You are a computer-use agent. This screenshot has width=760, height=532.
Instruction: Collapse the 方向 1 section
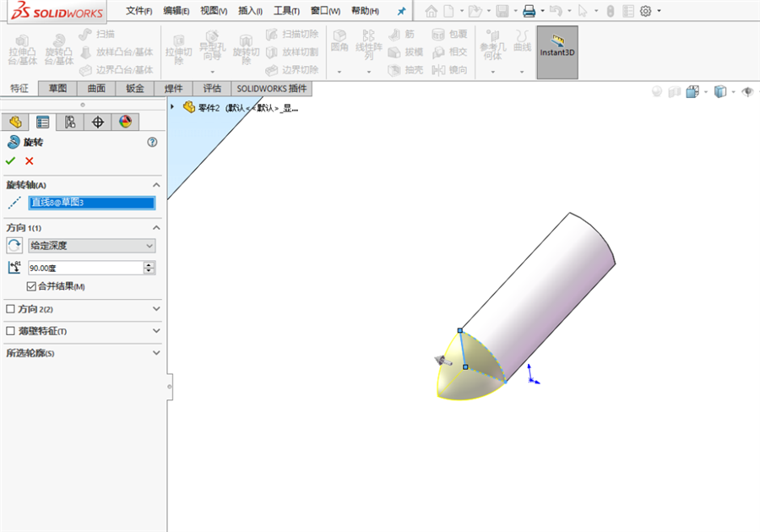(156, 228)
